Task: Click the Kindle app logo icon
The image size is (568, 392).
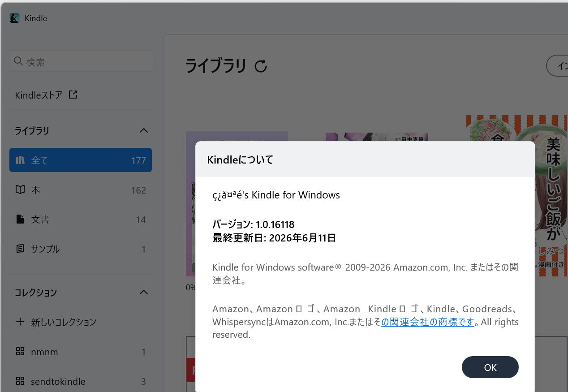Action: pyautogui.click(x=15, y=18)
